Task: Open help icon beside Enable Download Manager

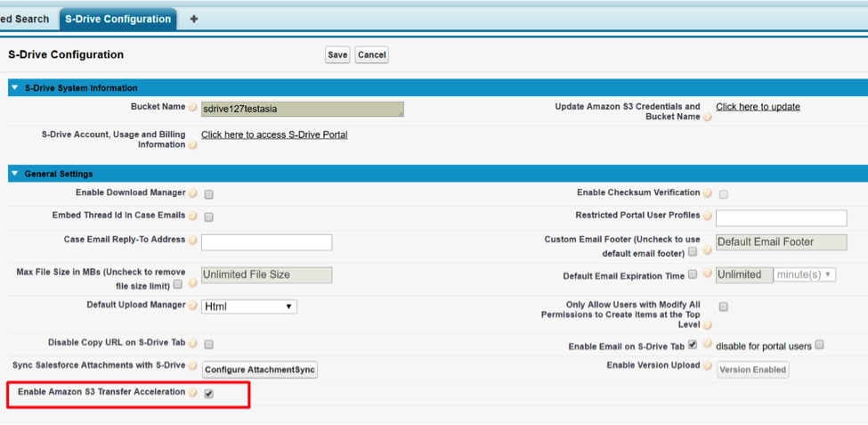Action: [x=192, y=193]
